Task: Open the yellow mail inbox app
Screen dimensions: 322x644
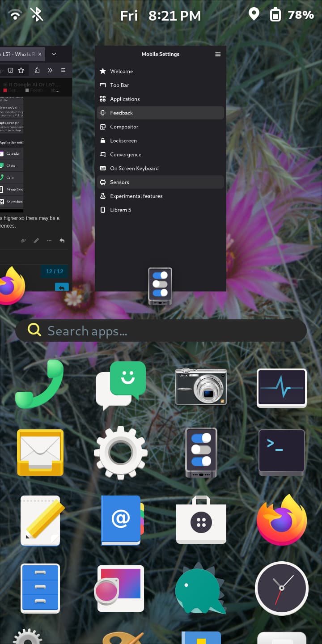Action: pos(40,452)
